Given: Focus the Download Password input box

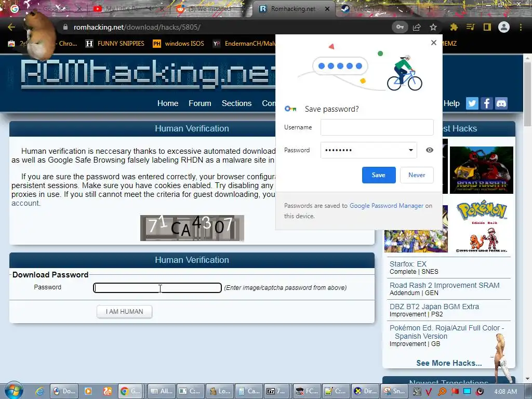Looking at the screenshot, I should click(157, 288).
